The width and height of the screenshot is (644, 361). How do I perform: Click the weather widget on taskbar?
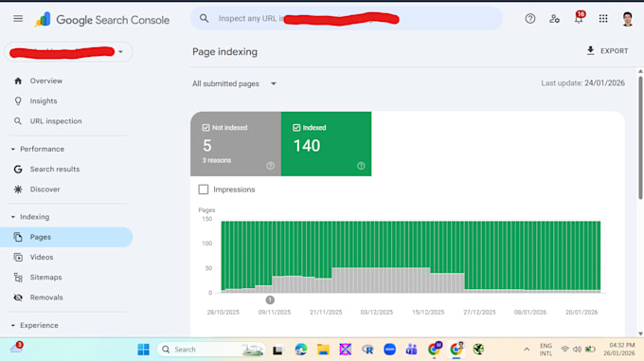click(16, 348)
